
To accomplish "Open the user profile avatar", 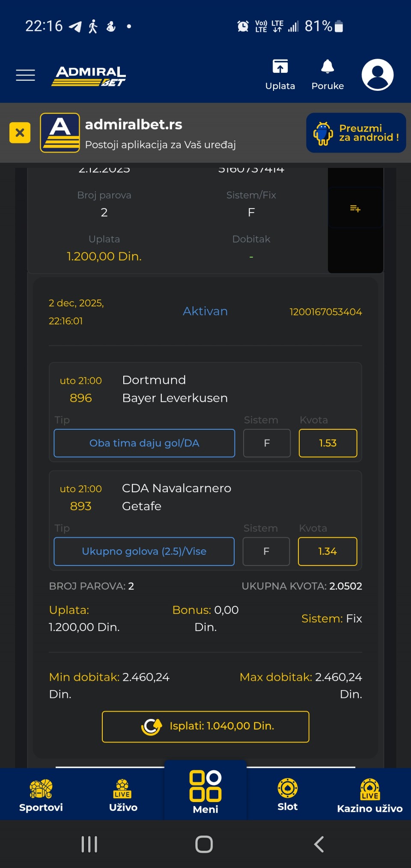I will tap(377, 75).
